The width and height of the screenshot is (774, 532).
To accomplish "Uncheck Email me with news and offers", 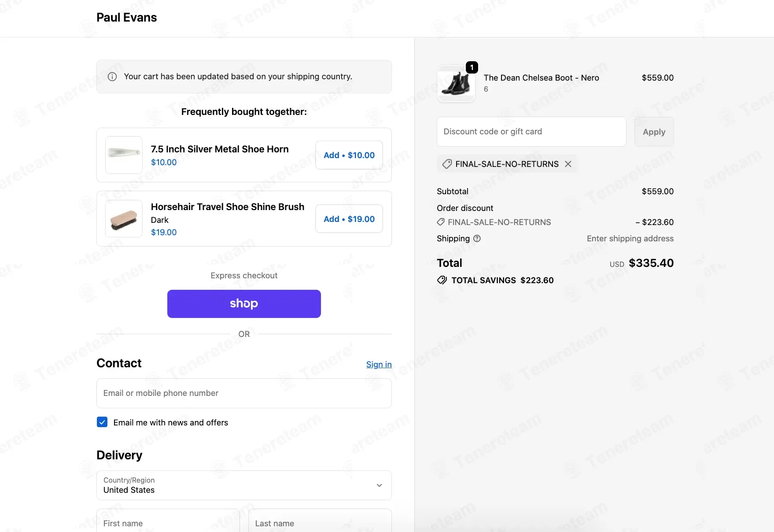I will [102, 422].
